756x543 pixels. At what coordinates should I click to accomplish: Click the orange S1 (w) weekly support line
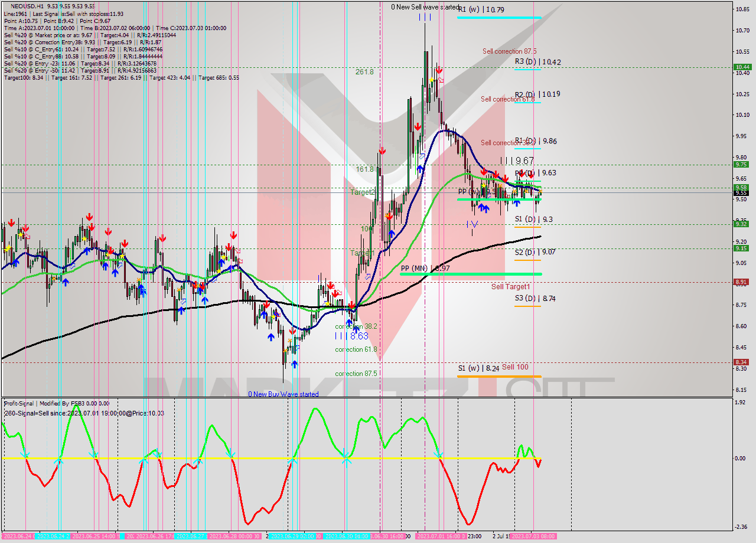click(499, 376)
